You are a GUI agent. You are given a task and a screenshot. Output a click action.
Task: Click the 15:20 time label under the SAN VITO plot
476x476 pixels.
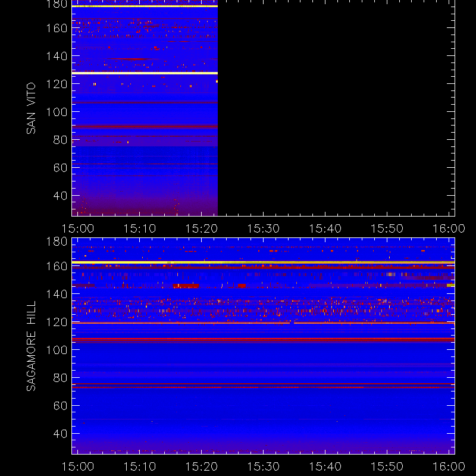pyautogui.click(x=202, y=228)
